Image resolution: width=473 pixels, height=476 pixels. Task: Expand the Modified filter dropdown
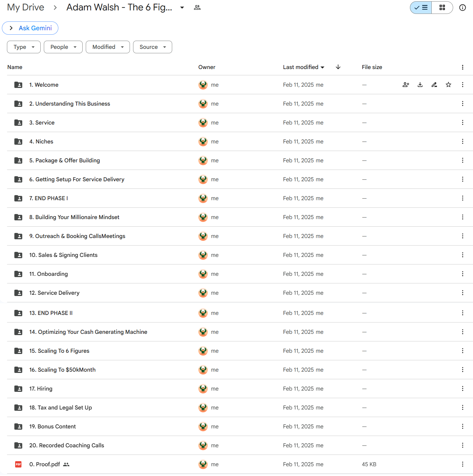[108, 47]
